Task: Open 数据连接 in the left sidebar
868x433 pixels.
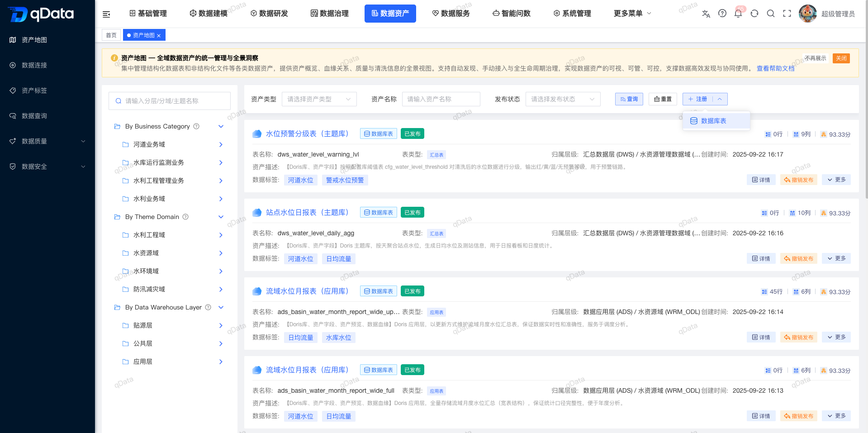Action: [47, 65]
